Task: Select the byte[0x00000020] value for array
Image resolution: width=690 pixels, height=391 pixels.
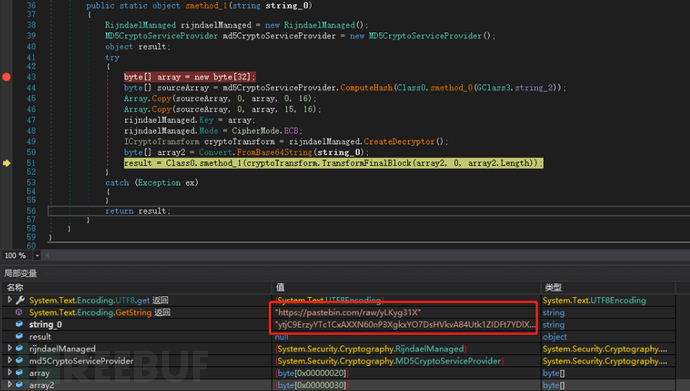Action: click(312, 373)
